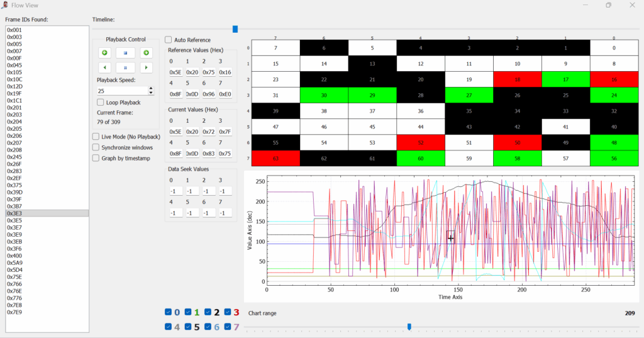The image size is (644, 338).
Task: Click the green circled left-arrow step-back icon
Action: click(x=105, y=53)
